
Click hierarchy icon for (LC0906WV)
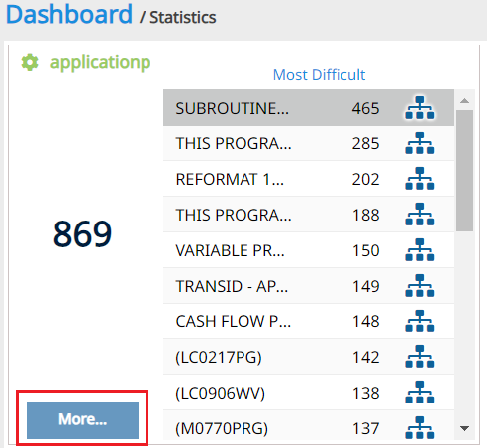coord(420,393)
